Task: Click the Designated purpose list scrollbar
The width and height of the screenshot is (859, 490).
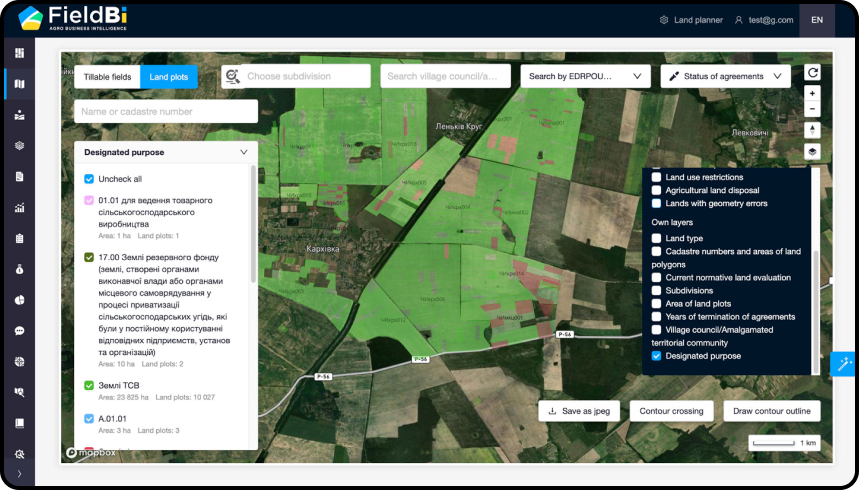Action: (253, 225)
